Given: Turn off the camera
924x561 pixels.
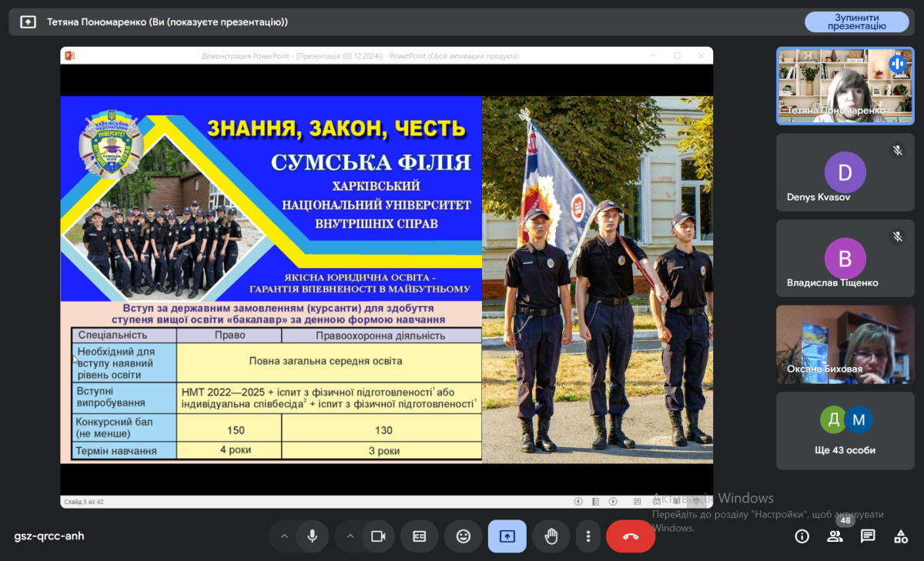Looking at the screenshot, I should (377, 536).
